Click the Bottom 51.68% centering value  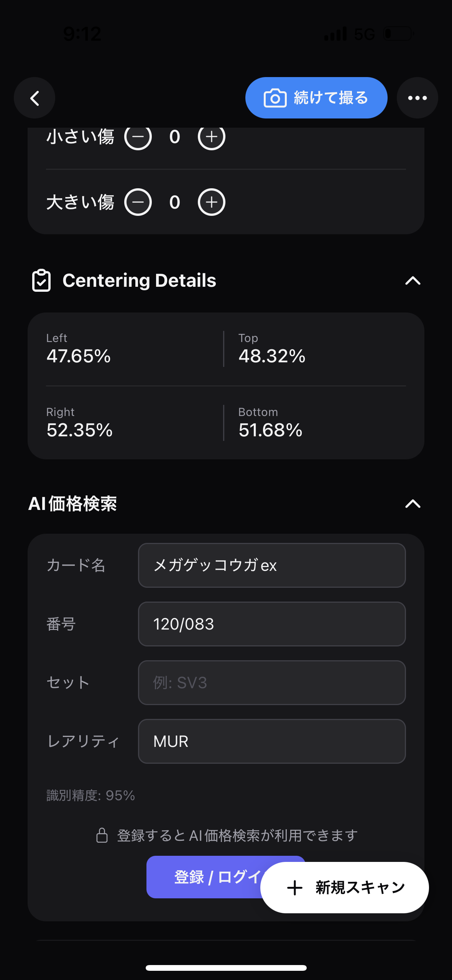pos(270,430)
